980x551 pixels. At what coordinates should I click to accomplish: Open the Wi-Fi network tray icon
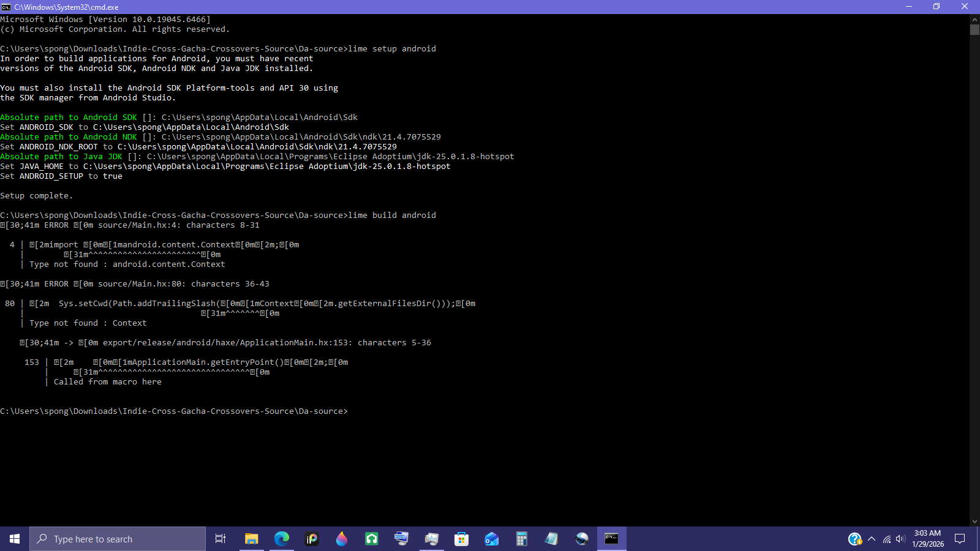point(886,539)
